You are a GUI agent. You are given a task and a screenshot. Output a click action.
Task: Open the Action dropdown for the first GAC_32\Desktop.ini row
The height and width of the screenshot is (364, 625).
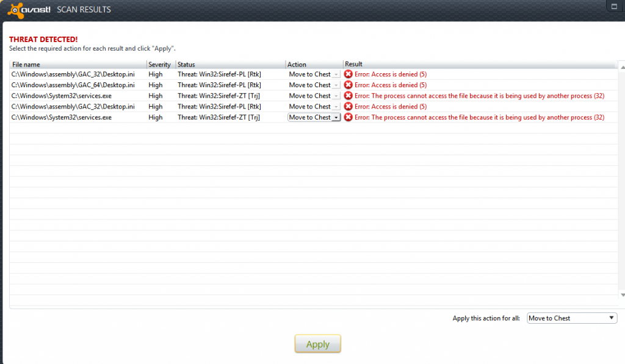click(336, 74)
